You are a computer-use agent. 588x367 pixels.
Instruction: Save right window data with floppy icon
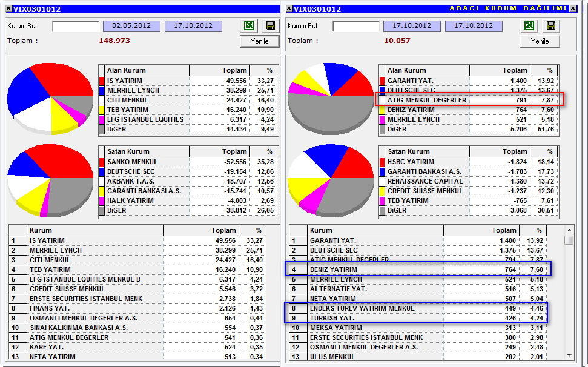[550, 25]
